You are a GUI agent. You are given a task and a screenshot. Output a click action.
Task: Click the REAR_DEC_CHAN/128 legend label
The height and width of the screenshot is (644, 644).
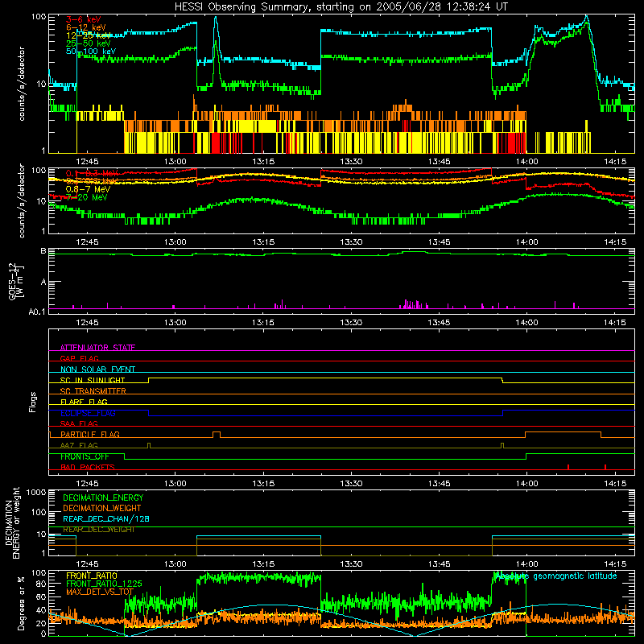coord(106,518)
